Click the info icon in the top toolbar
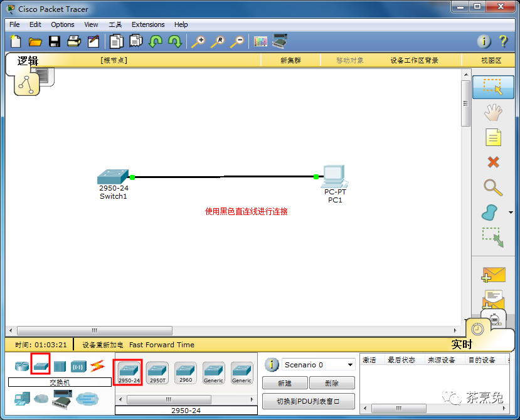 [484, 41]
